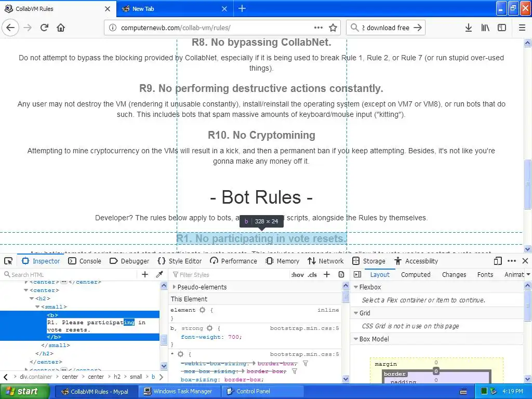Open the Storage tab
Image resolution: width=532 pixels, height=399 pixels.
(x=369, y=261)
